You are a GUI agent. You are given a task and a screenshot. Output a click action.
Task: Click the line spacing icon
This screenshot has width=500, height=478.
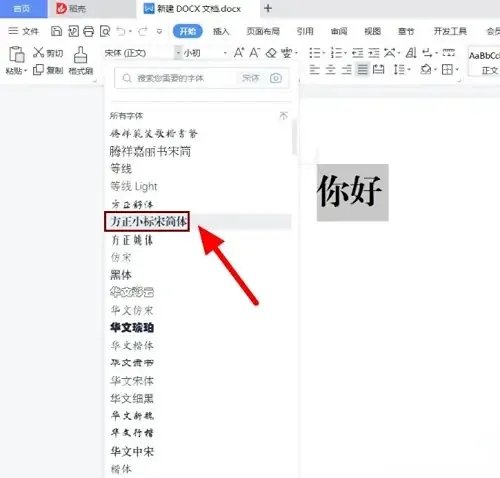(x=399, y=69)
